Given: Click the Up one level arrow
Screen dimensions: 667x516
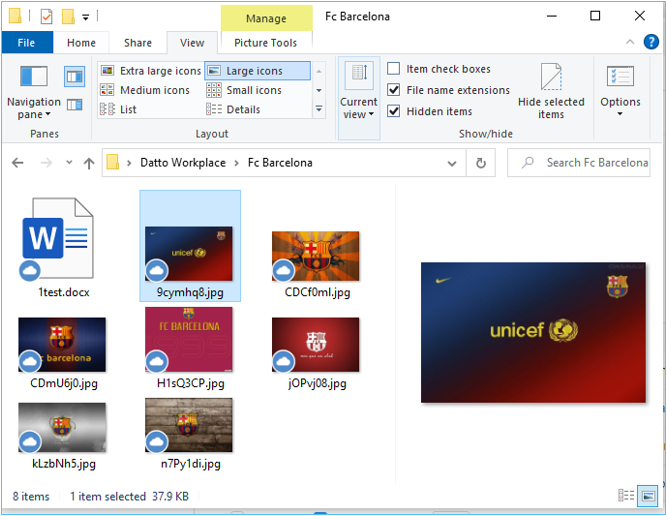Looking at the screenshot, I should 89,163.
